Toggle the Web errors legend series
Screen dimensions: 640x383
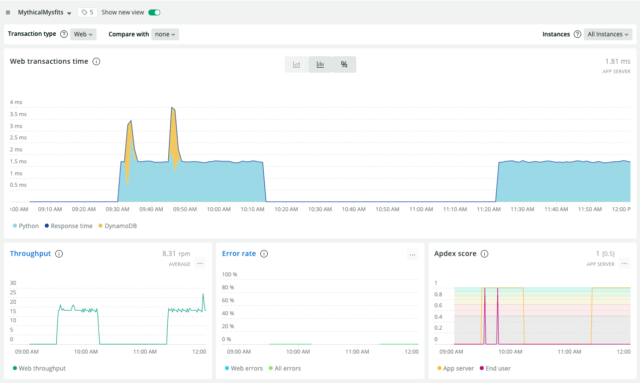coord(244,368)
